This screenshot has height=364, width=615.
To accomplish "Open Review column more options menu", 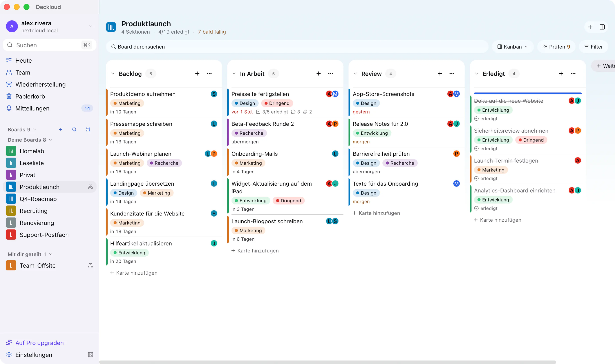I will [452, 74].
